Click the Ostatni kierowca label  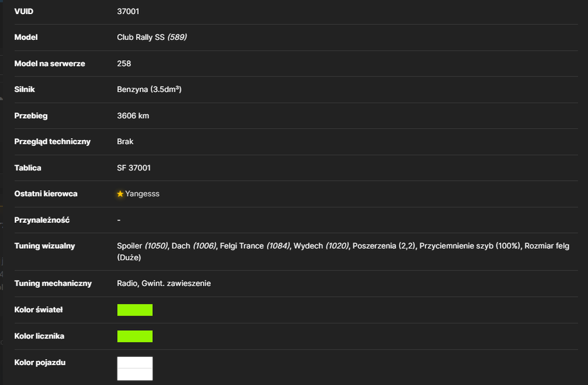[x=46, y=194]
